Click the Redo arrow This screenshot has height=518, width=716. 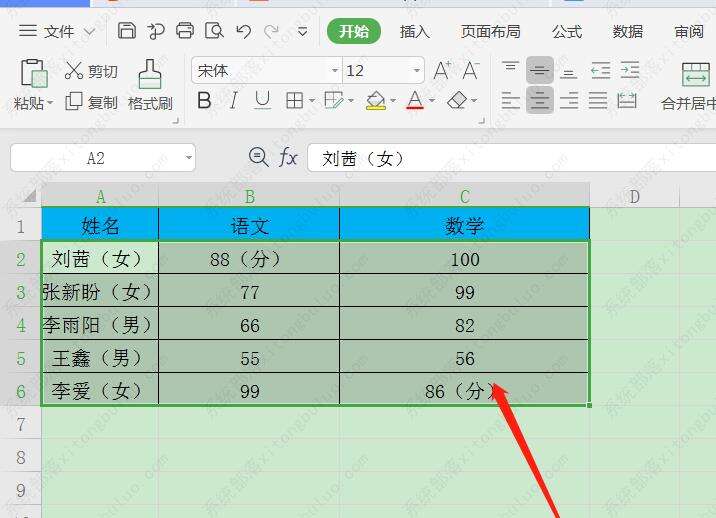click(272, 32)
